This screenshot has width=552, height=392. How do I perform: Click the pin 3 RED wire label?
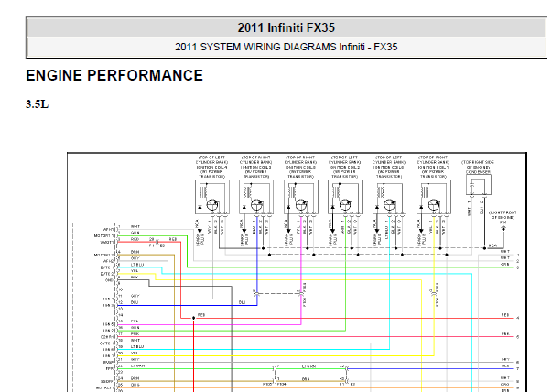pos(135,239)
